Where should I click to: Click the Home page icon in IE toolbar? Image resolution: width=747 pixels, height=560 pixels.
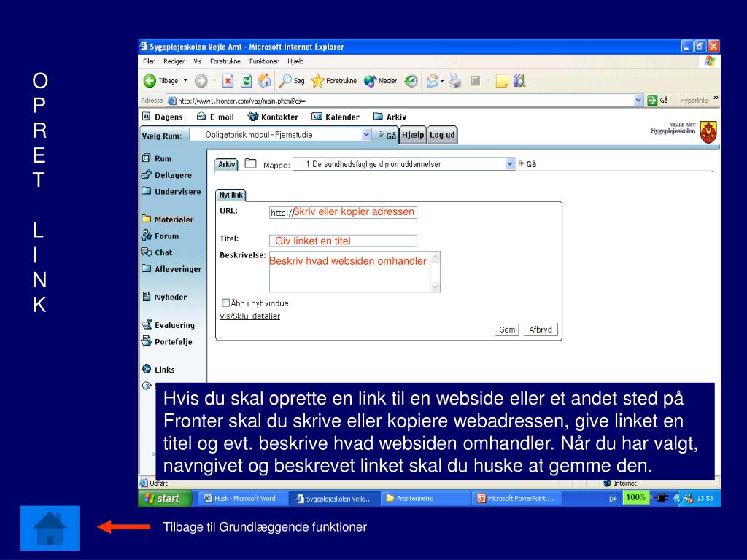[x=264, y=81]
